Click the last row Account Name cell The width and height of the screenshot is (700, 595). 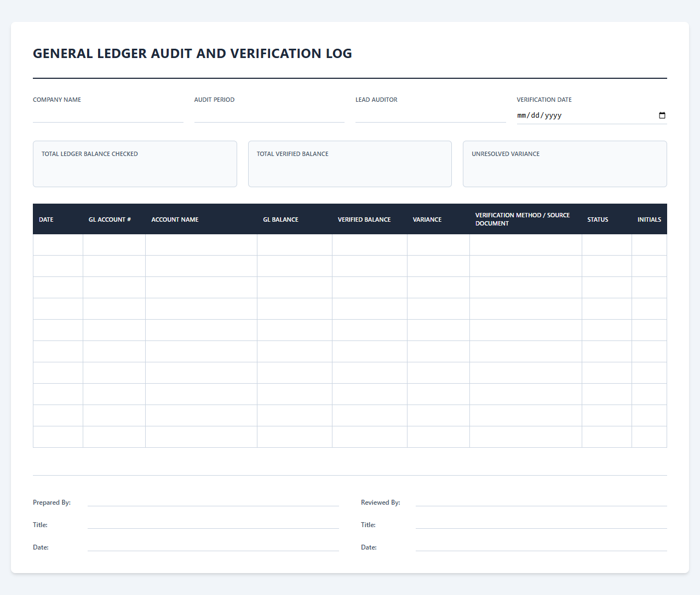click(201, 437)
